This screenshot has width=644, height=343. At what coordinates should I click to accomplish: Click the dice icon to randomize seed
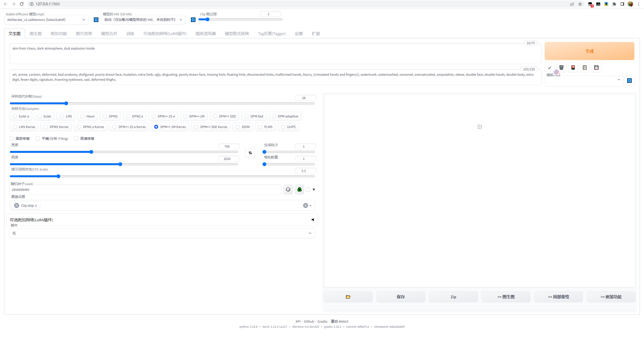(x=288, y=190)
